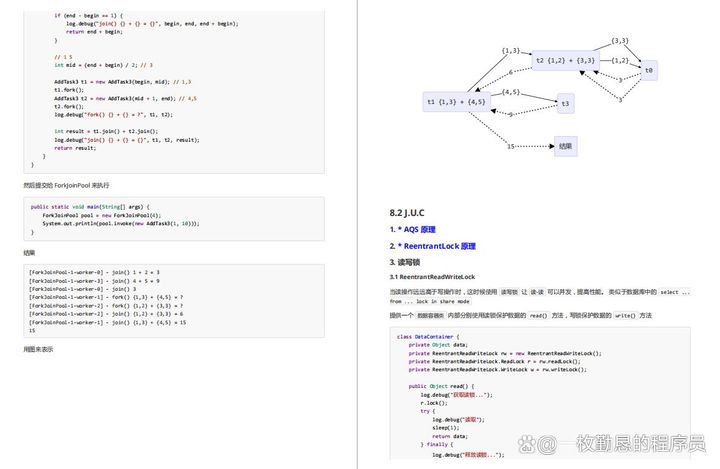The image size is (720, 469).
Task: Select the public Object read() line
Action: (441, 386)
